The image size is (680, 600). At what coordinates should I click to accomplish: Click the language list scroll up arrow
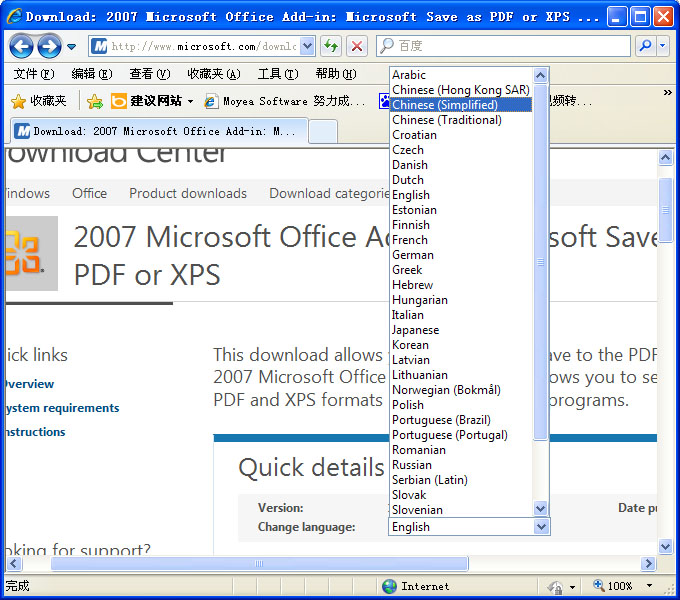[540, 75]
